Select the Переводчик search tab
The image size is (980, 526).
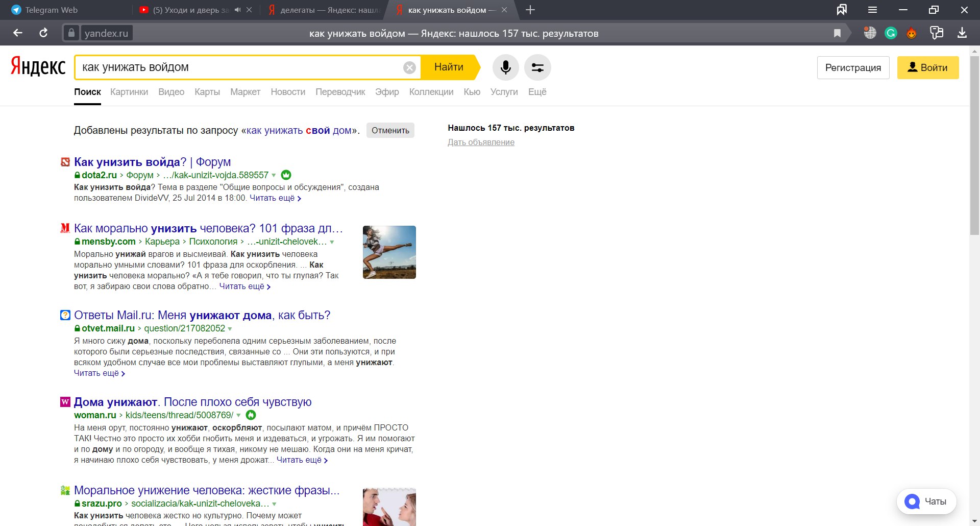pos(340,92)
